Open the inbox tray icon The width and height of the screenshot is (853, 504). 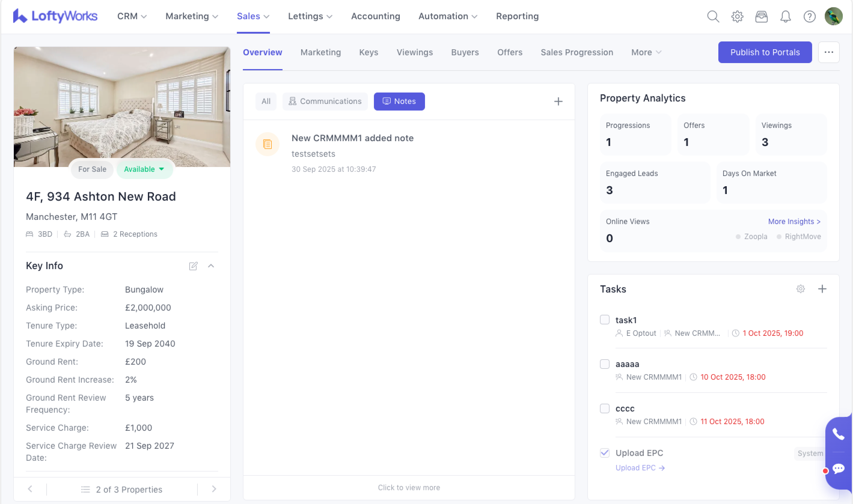click(x=761, y=16)
